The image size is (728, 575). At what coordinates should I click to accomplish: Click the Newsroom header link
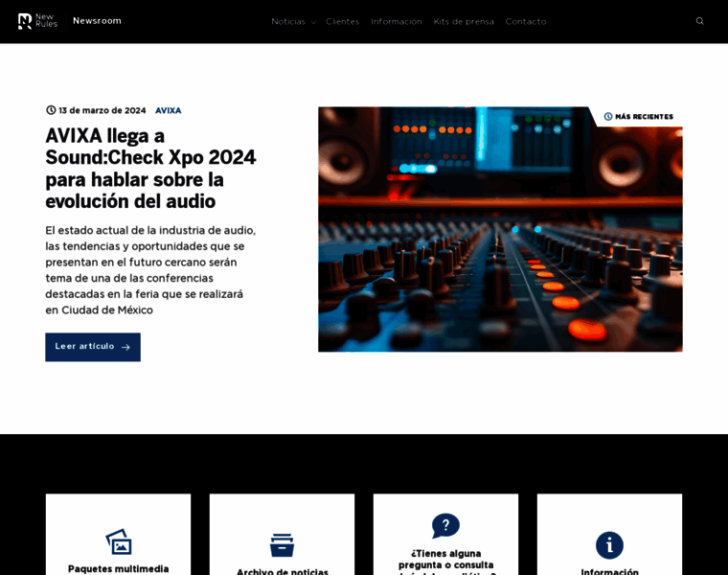pyautogui.click(x=97, y=21)
